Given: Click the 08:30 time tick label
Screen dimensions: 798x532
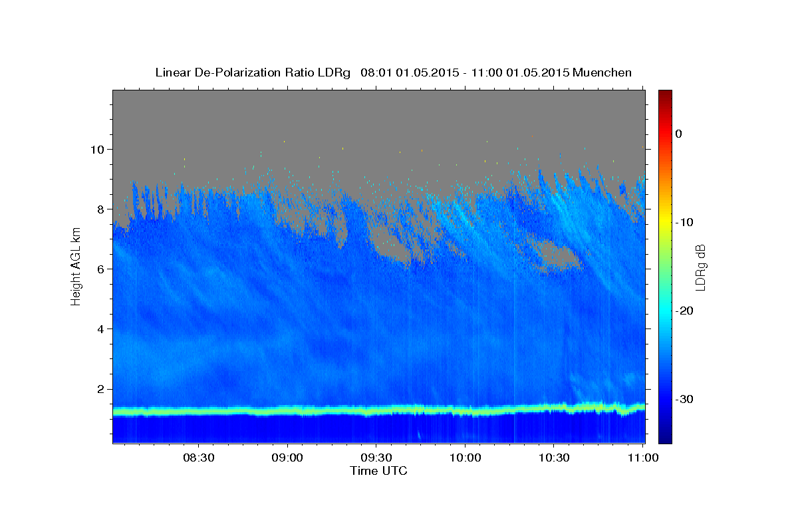Looking at the screenshot, I should coord(199,458).
